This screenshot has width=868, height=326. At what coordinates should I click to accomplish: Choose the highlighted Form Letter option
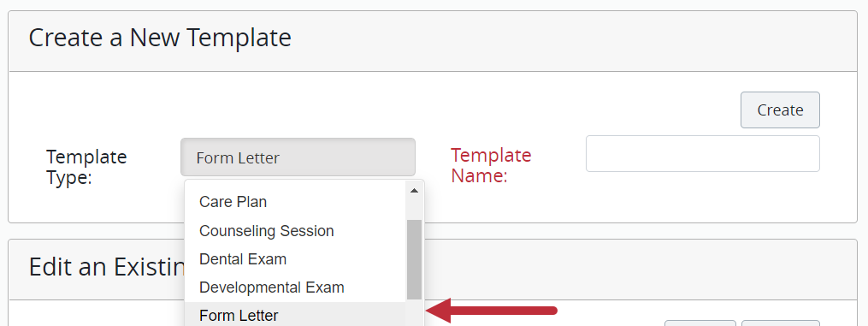(x=295, y=315)
